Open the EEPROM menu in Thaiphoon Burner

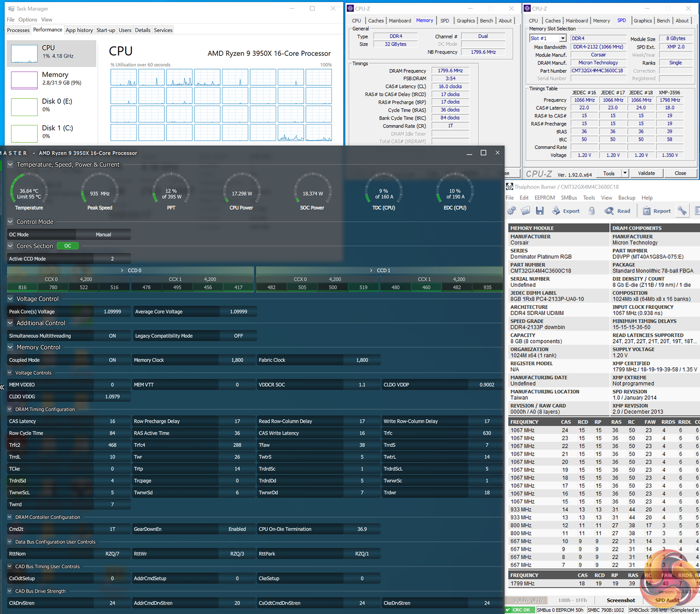click(544, 198)
